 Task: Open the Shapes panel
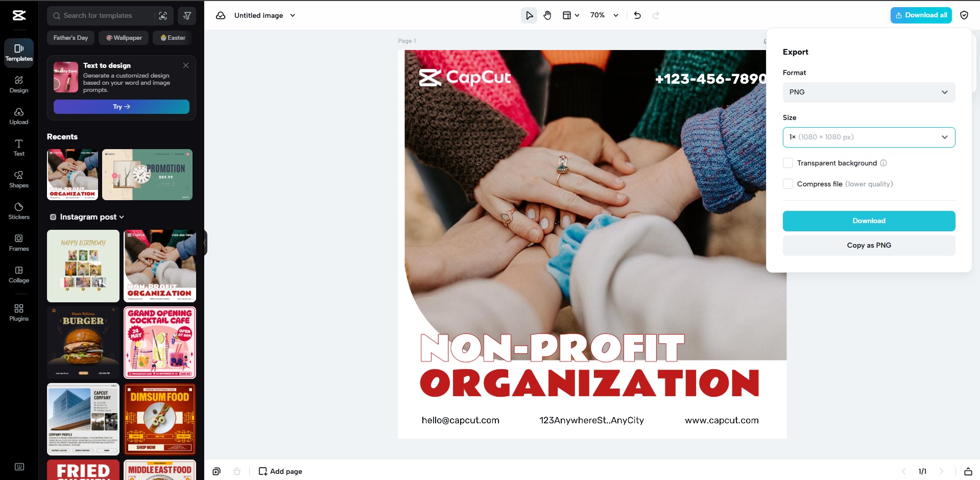(19, 179)
